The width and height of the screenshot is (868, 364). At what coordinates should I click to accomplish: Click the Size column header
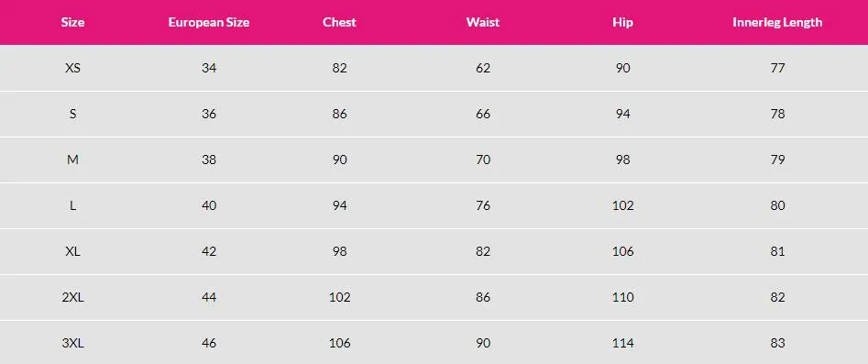coord(72,23)
